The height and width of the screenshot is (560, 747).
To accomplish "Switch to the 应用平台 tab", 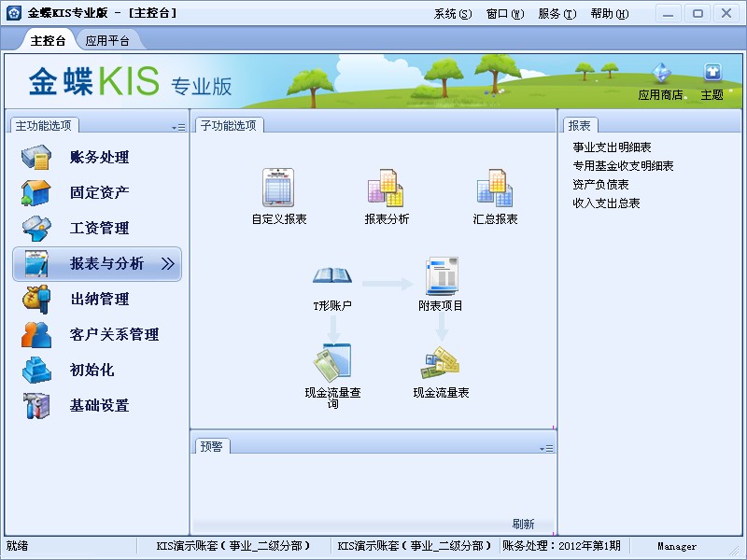I will click(x=107, y=40).
